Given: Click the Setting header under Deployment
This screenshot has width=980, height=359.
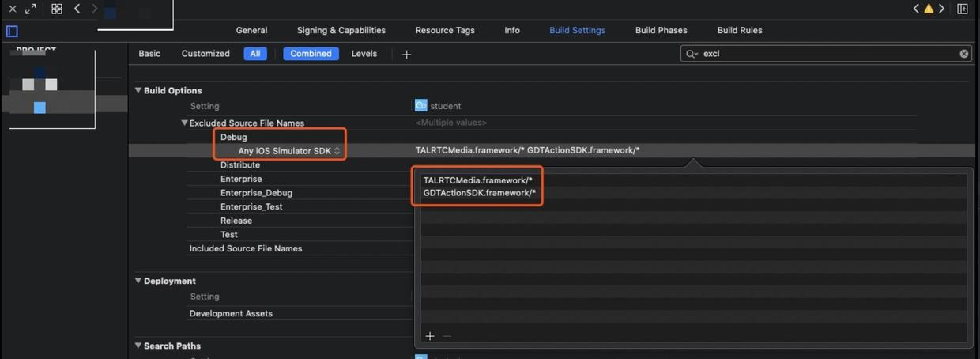Looking at the screenshot, I should click(205, 297).
